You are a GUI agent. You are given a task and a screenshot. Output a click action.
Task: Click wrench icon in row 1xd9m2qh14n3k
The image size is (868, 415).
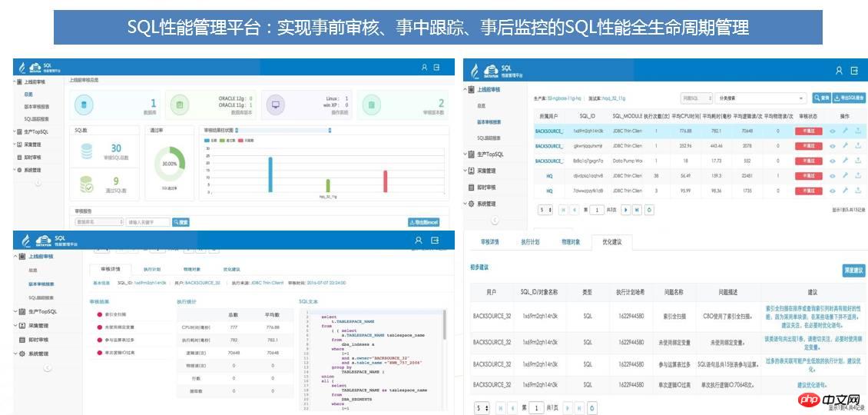845,131
